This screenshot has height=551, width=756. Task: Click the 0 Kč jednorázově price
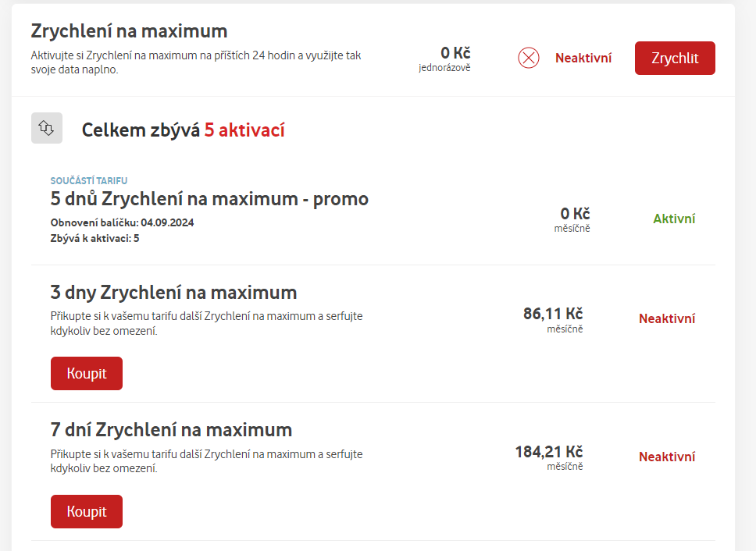point(445,59)
